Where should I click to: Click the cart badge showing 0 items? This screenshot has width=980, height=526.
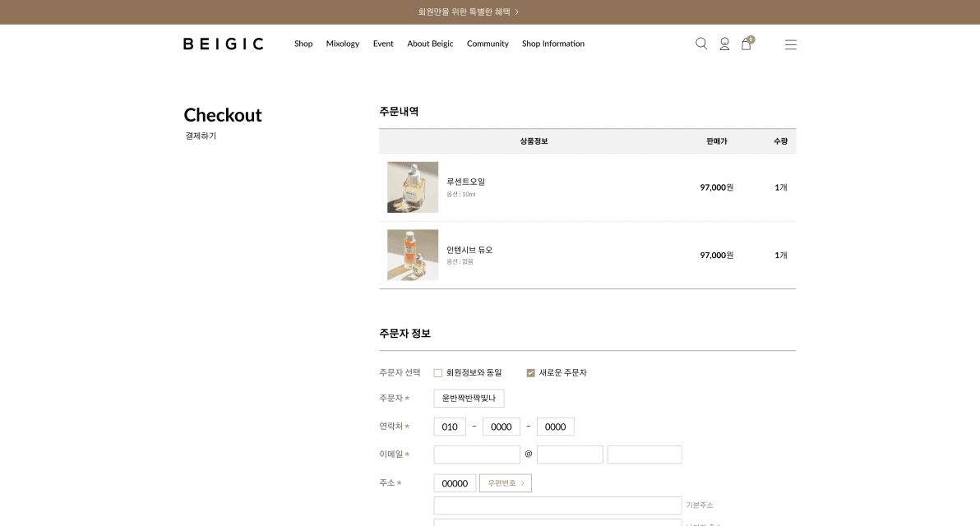pyautogui.click(x=751, y=38)
